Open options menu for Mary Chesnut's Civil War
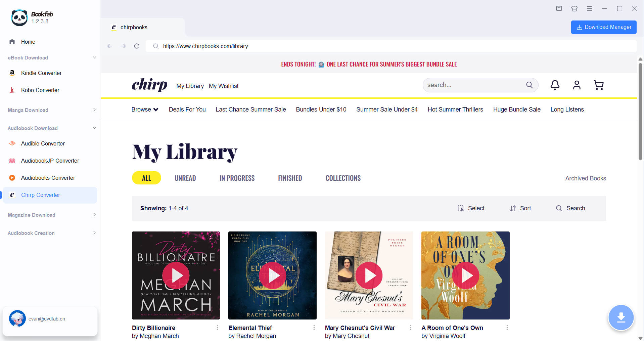644x341 pixels. [x=410, y=328]
